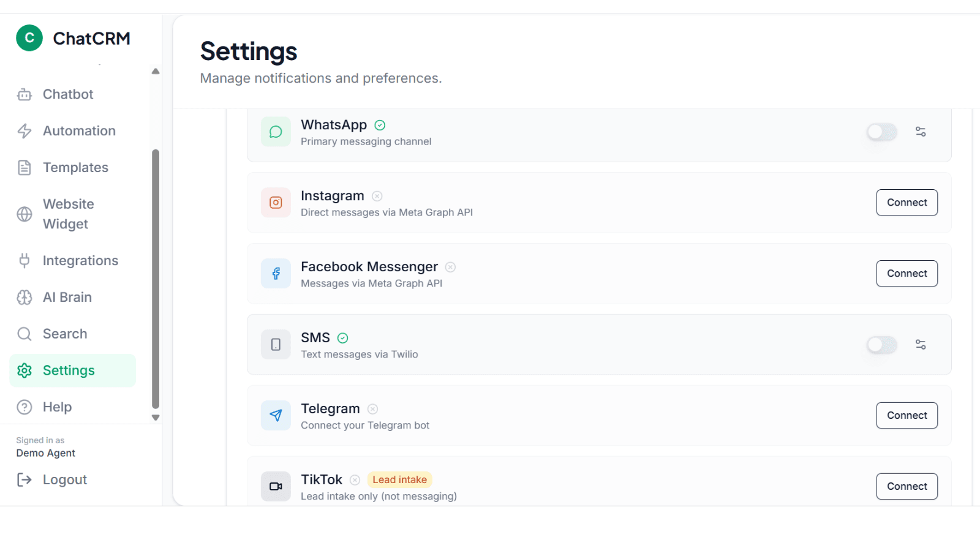Connect the Instagram channel

tap(907, 202)
